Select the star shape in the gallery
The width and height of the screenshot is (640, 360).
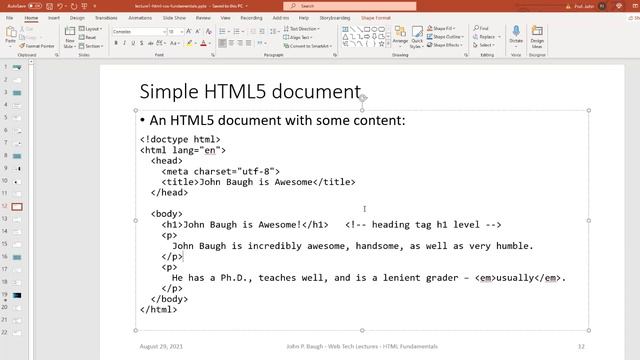[381, 44]
